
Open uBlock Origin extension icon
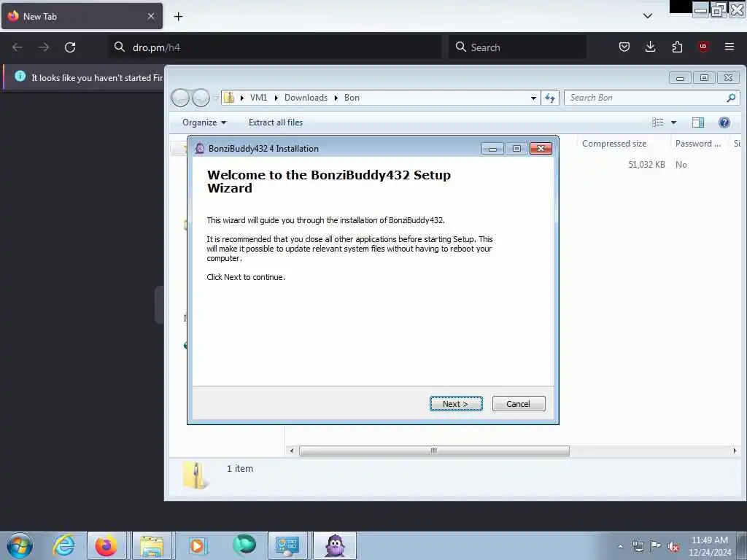pos(703,47)
